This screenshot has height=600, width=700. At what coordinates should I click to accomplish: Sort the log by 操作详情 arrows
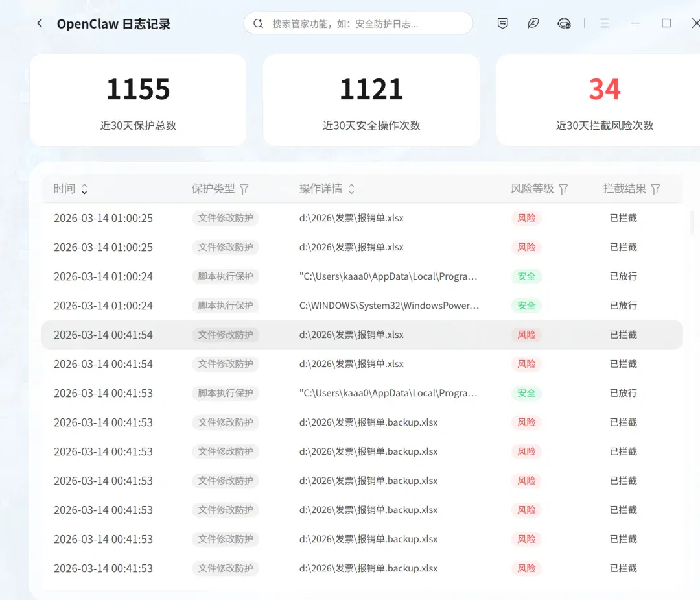(352, 189)
